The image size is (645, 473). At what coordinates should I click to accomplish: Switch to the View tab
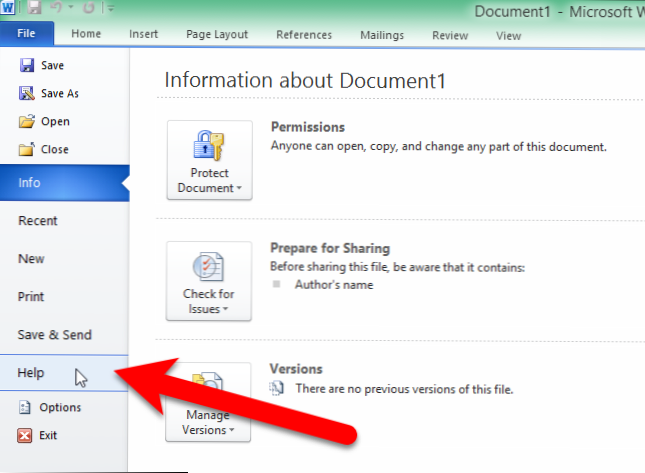coord(508,36)
